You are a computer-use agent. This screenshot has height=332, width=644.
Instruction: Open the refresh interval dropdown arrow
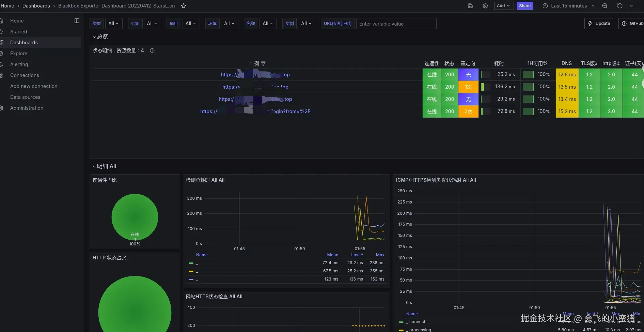click(631, 6)
